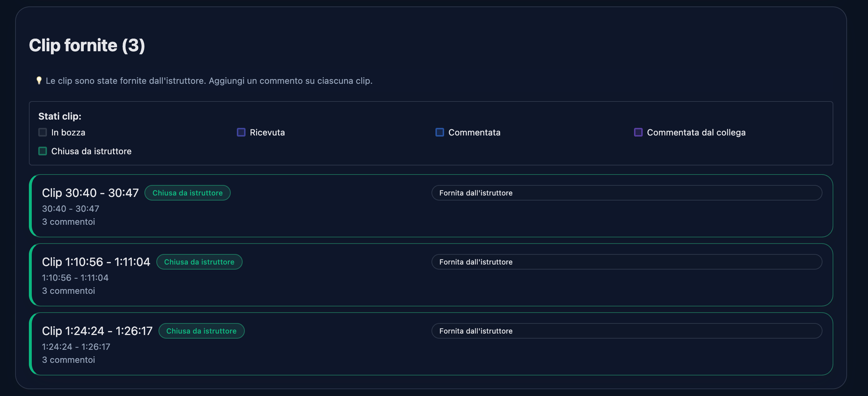Click the 'Commentata dal collega' purple square
Screen dimensions: 868x396
(x=638, y=132)
